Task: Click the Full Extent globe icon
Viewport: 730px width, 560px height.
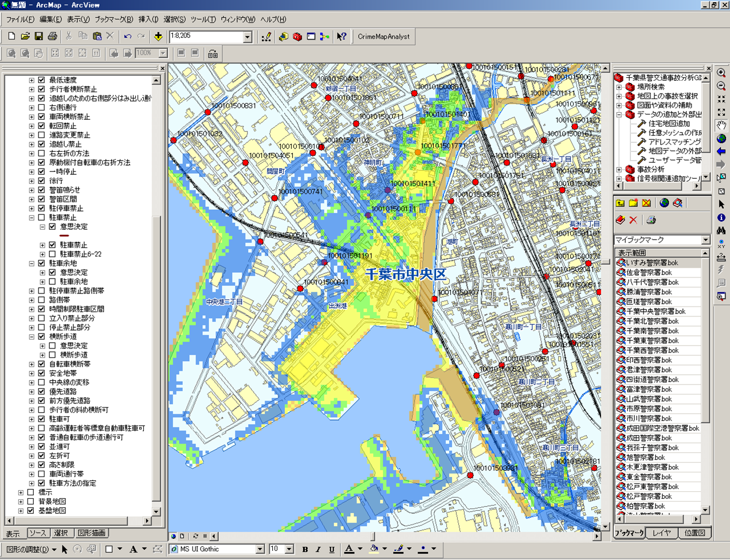Action: (x=721, y=139)
